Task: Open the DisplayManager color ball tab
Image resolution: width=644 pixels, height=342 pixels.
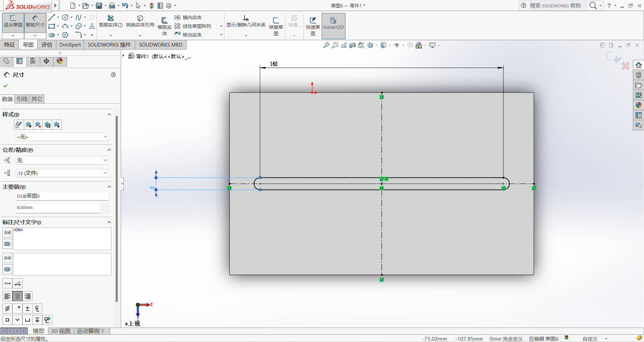Action: 60,61
